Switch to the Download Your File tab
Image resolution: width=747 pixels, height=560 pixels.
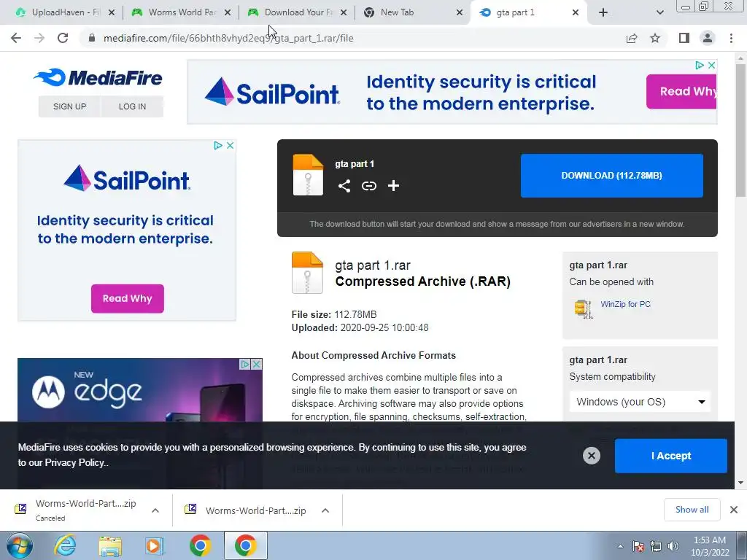[298, 12]
